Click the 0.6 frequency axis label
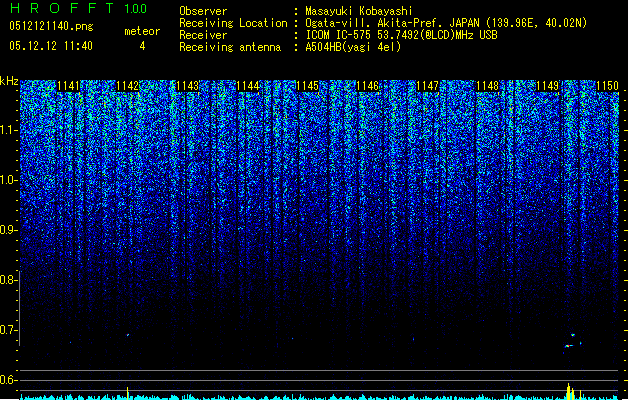The width and height of the screenshot is (629, 400). click(9, 380)
